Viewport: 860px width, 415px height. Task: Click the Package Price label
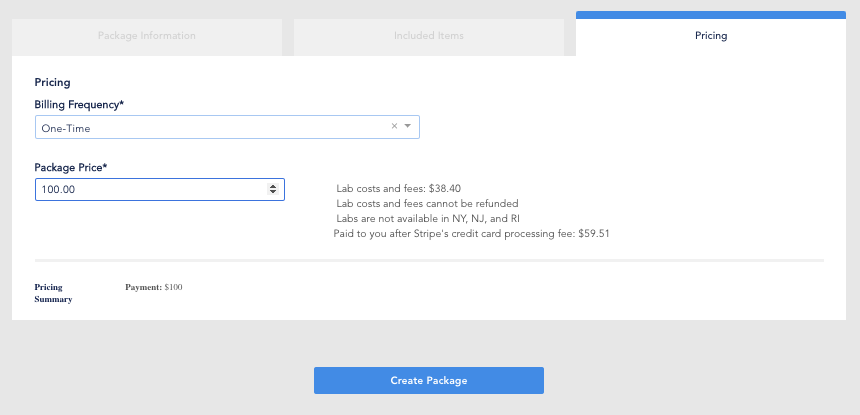point(71,167)
